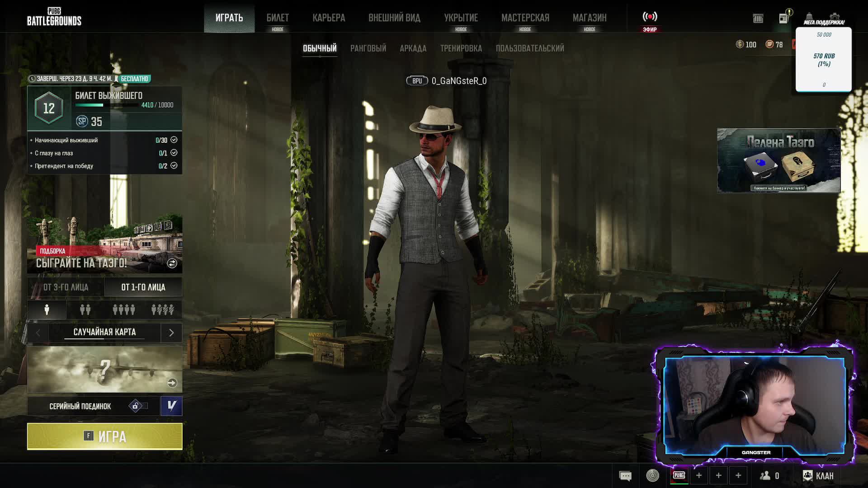Viewport: 868px width, 488px height.
Task: Open the Карьера tab
Action: pyautogui.click(x=329, y=18)
